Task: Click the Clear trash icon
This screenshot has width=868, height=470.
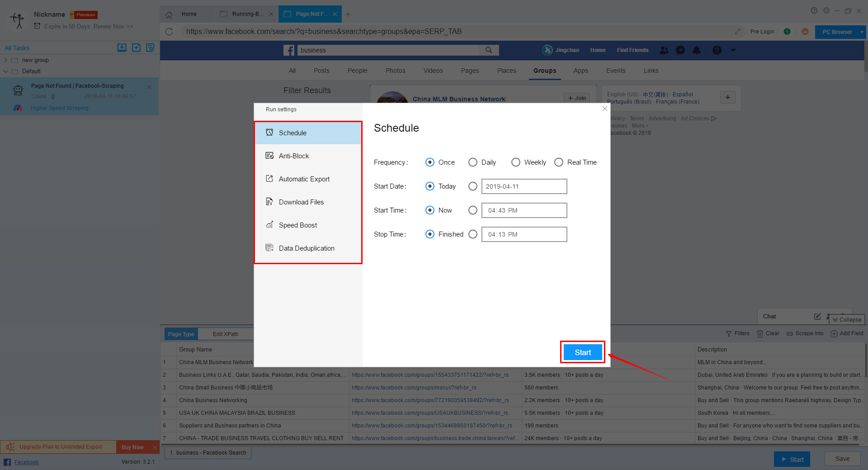Action: point(760,334)
